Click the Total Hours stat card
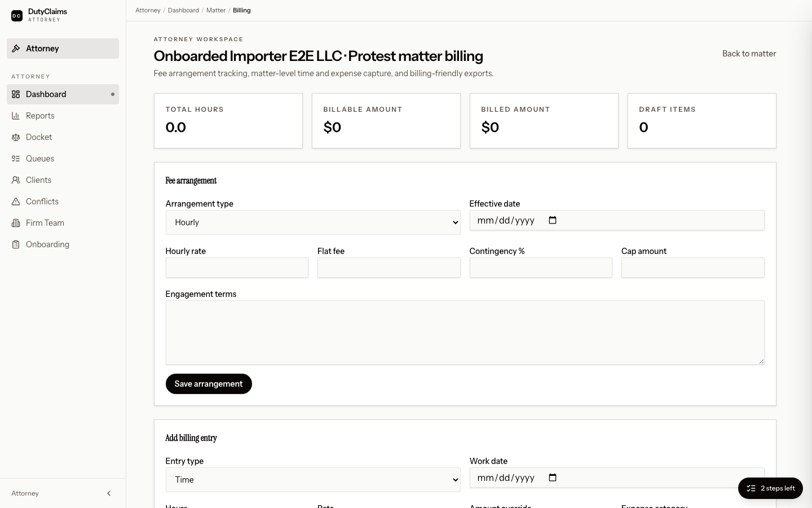Screen dimensions: 812x508 point(228,121)
